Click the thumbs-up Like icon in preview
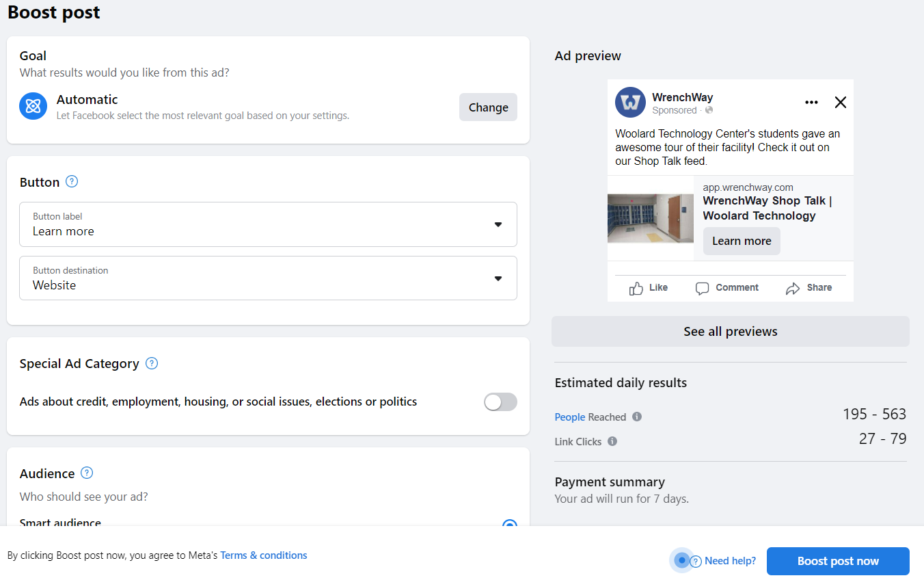This screenshot has height=578, width=924. click(x=636, y=288)
